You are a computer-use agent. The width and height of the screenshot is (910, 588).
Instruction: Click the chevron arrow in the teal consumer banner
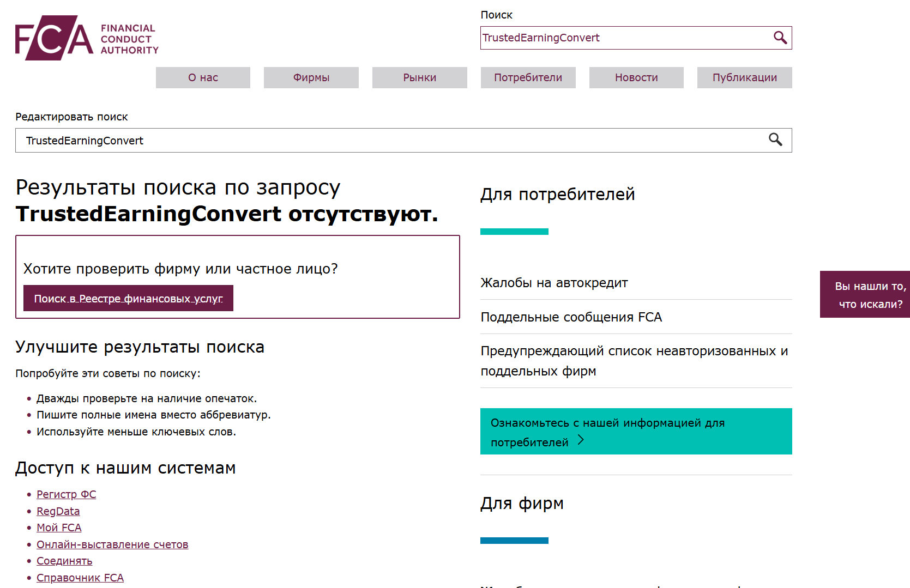click(581, 440)
